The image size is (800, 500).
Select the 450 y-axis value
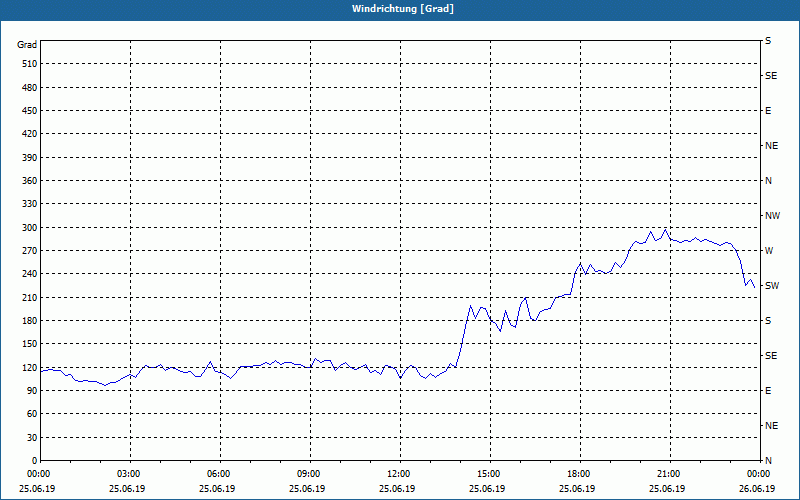30,111
